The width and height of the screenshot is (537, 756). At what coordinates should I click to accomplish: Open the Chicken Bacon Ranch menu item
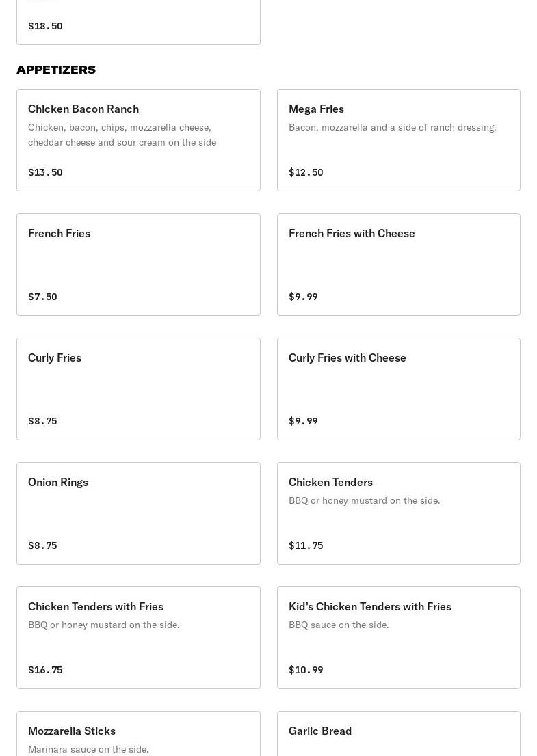(x=83, y=109)
